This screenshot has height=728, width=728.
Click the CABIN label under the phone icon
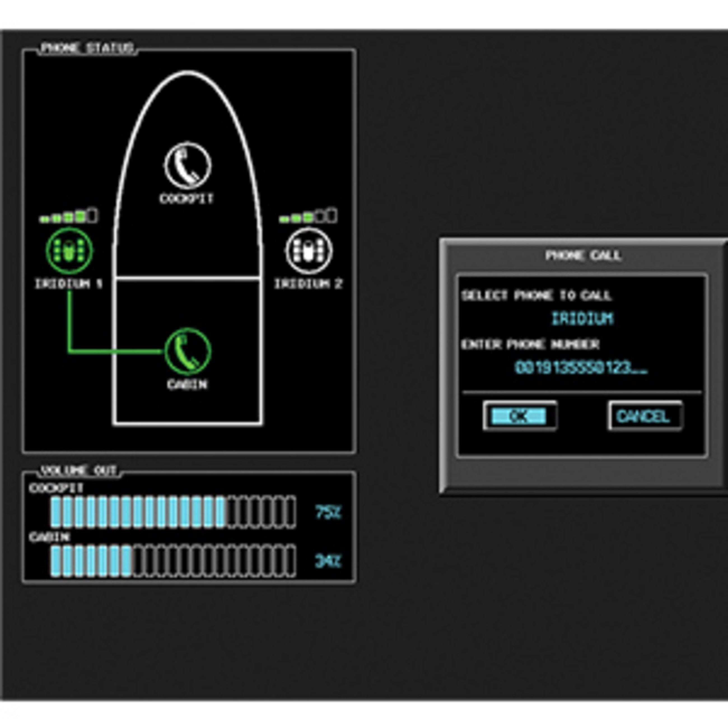(187, 384)
